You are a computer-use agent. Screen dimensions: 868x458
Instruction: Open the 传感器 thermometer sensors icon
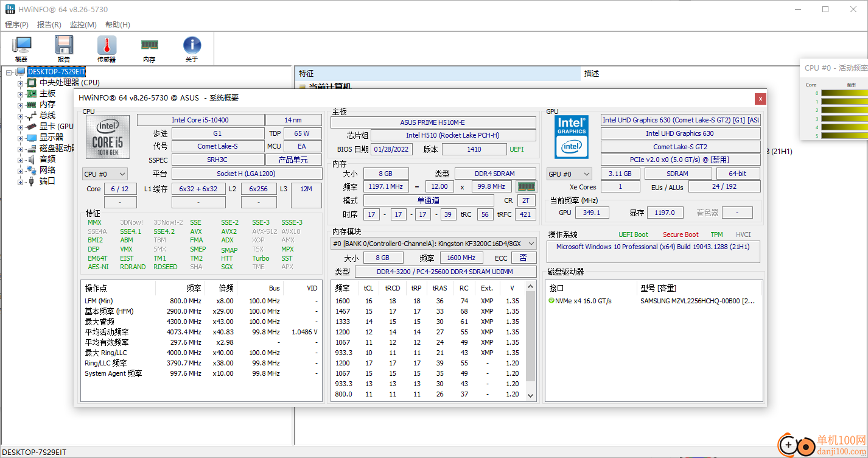[107, 46]
